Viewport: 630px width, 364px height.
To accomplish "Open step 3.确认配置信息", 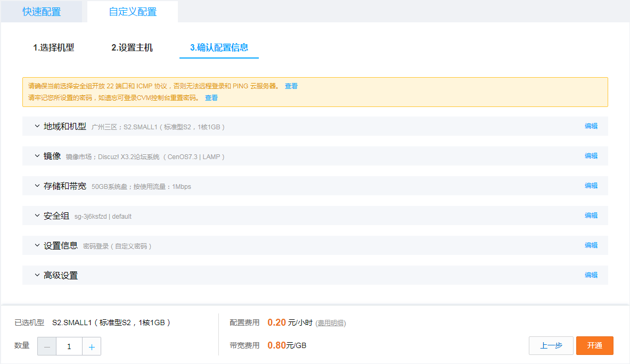I will coord(219,48).
